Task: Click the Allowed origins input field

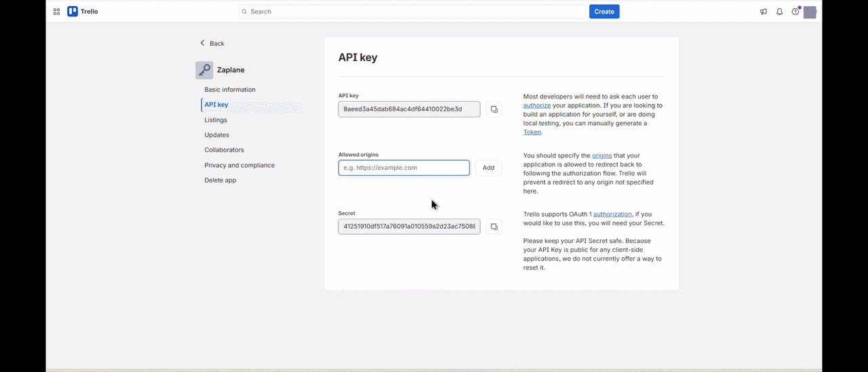Action: coord(404,168)
